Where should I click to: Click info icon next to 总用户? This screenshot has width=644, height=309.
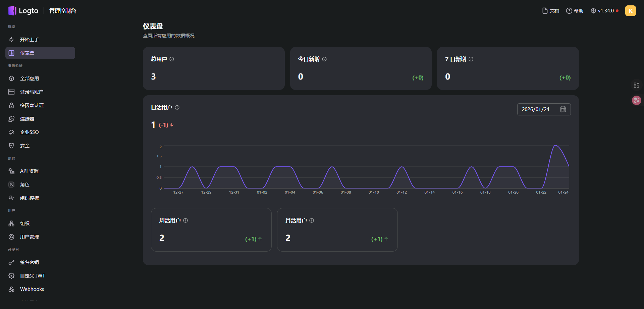[172, 59]
